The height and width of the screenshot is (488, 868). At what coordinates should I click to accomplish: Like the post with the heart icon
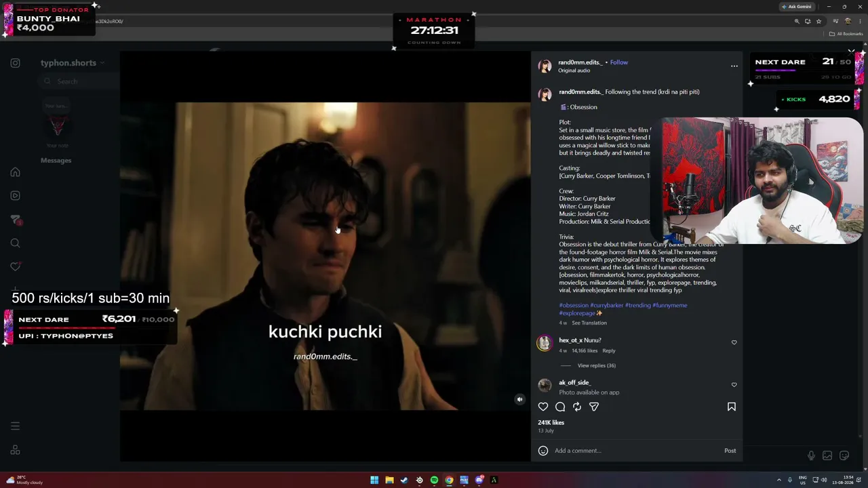point(543,407)
